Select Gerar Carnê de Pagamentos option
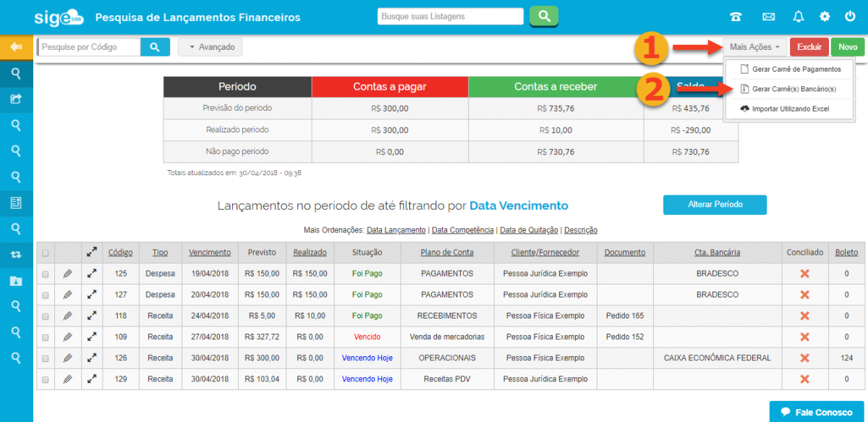The height and width of the screenshot is (422, 868). (x=790, y=69)
